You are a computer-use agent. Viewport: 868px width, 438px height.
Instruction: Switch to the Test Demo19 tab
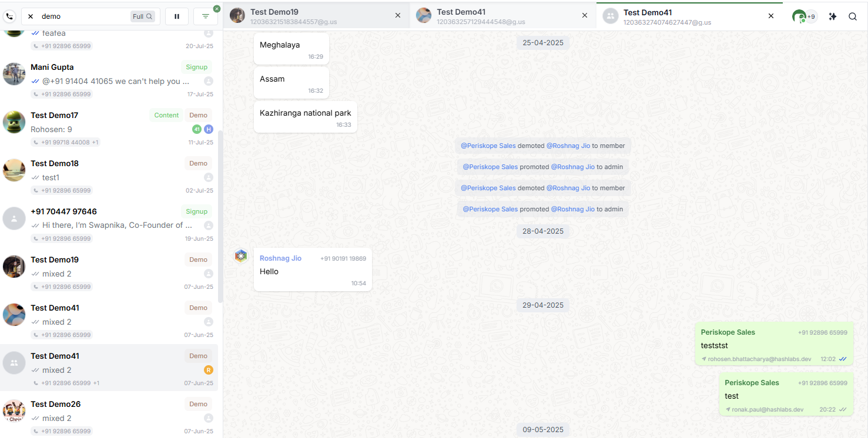coord(311,16)
